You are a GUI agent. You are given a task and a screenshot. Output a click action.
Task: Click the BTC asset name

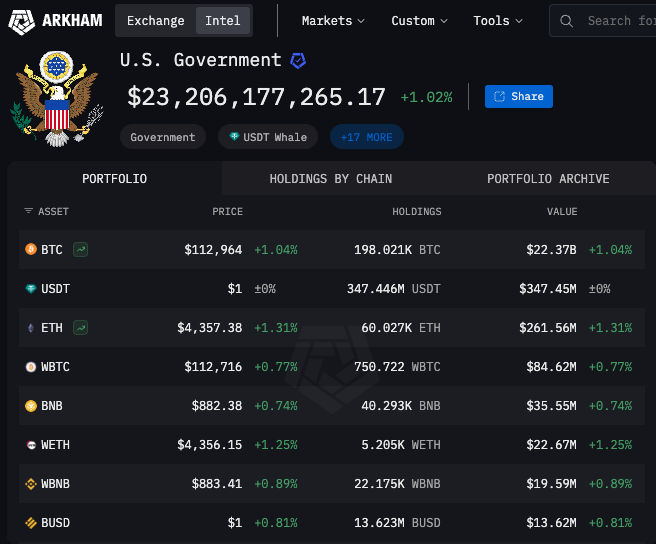(52, 250)
